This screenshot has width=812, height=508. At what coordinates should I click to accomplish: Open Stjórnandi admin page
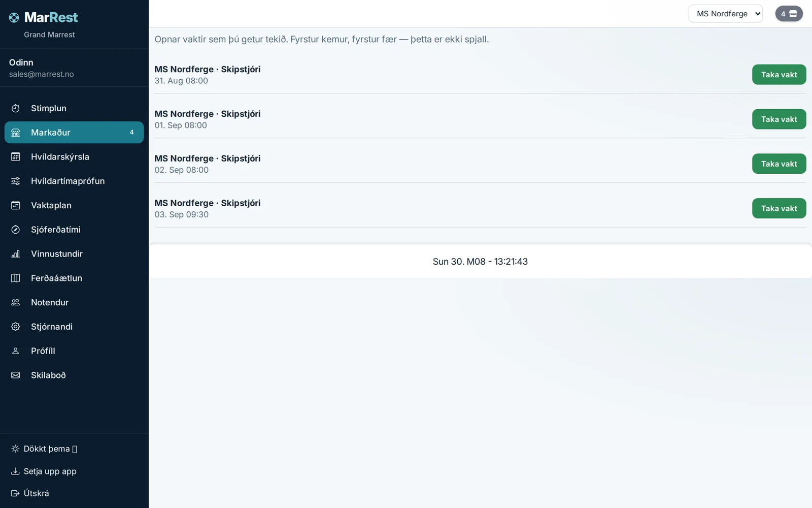pyautogui.click(x=74, y=327)
